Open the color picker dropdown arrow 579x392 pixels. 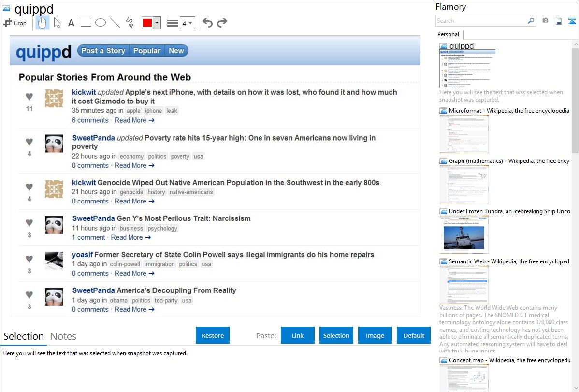tap(157, 23)
